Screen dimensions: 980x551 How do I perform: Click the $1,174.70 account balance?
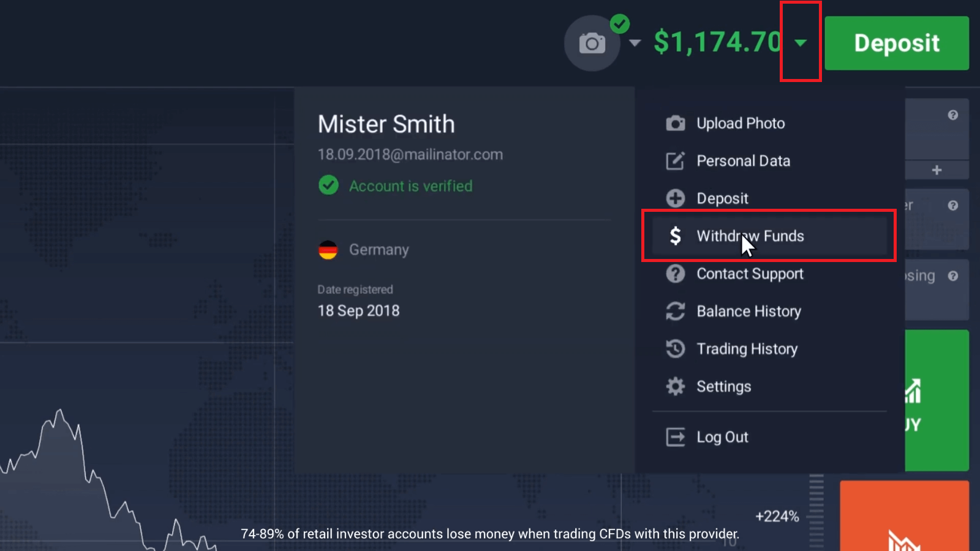click(x=717, y=42)
